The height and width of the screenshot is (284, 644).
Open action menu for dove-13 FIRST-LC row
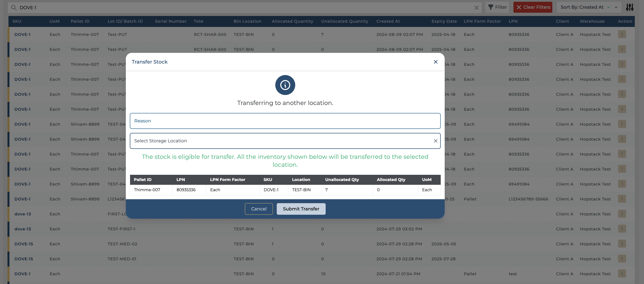click(x=622, y=214)
